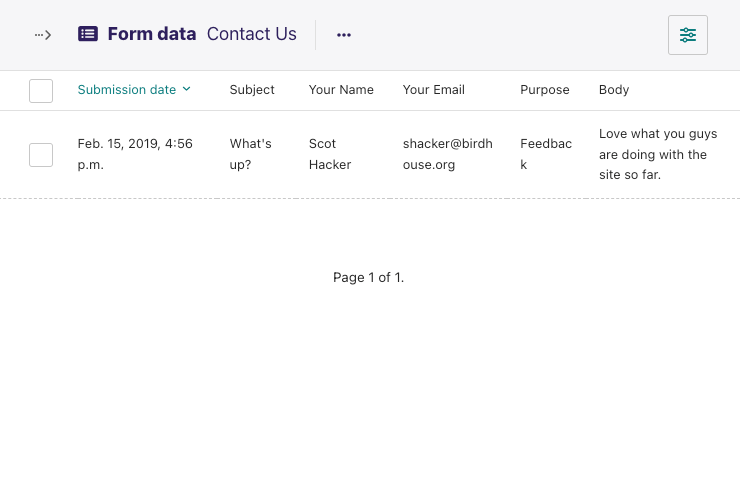The height and width of the screenshot is (499, 740).
Task: Click the Contact Us title text
Action: 252,34
